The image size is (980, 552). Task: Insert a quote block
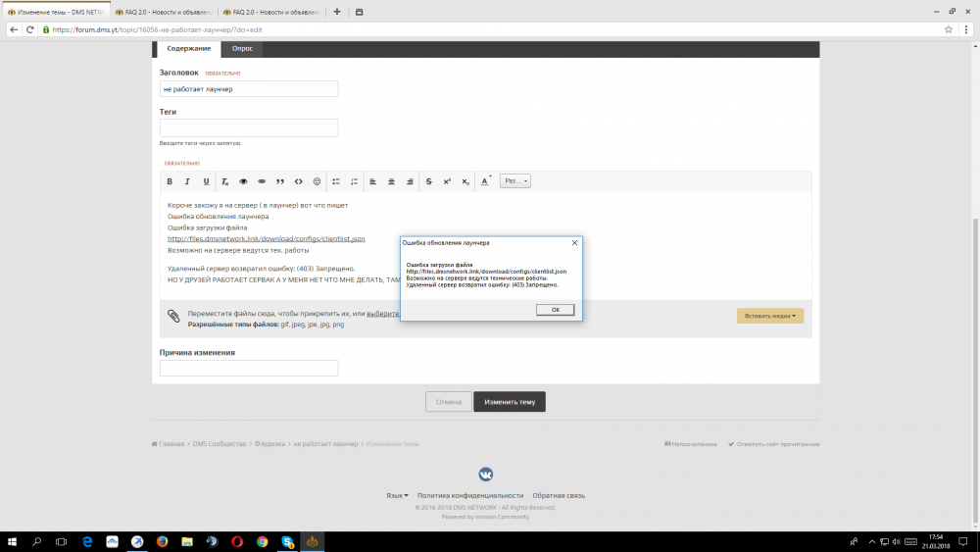[280, 181]
